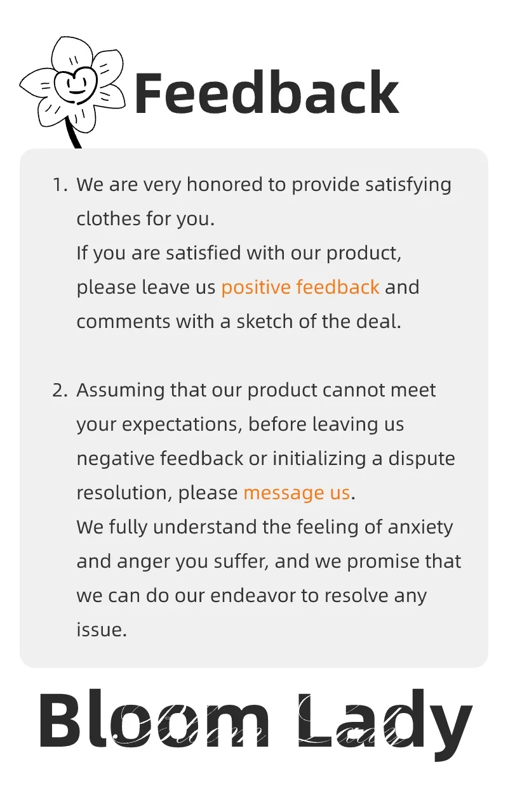The width and height of the screenshot is (508, 812).
Task: Click the clothes for you line
Action: coord(145,219)
